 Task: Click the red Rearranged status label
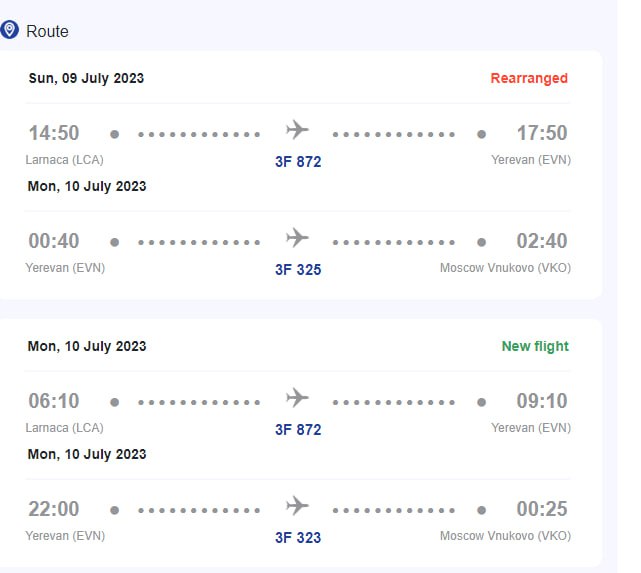(529, 78)
